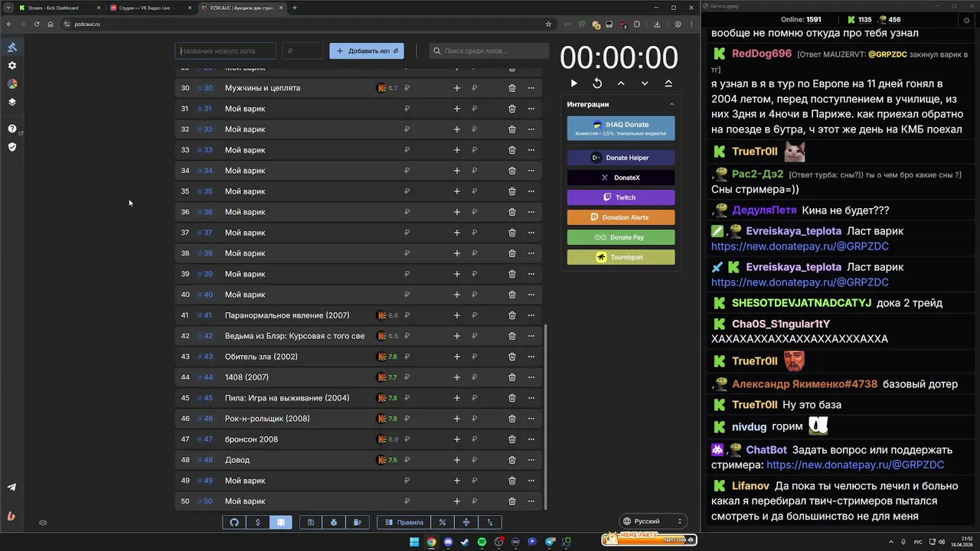Open help question icon in left sidebar
Viewport: 980px width, 551px height.
tap(12, 129)
